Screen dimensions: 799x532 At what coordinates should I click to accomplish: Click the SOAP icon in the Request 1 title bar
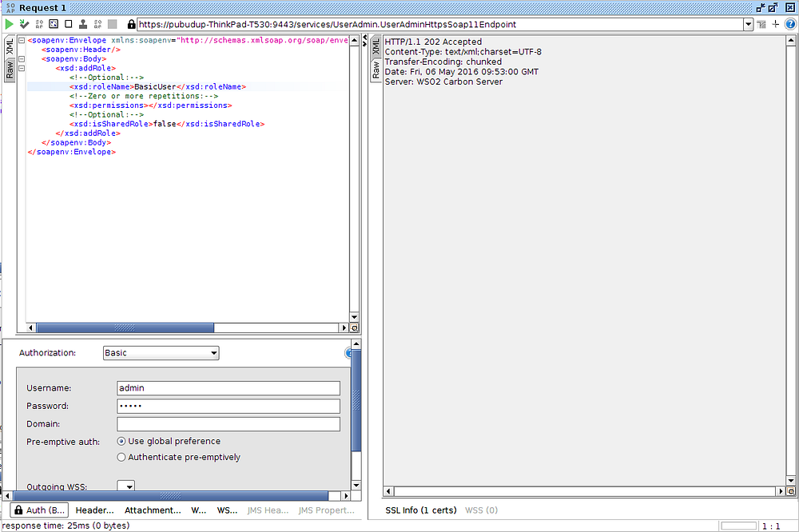(10, 8)
